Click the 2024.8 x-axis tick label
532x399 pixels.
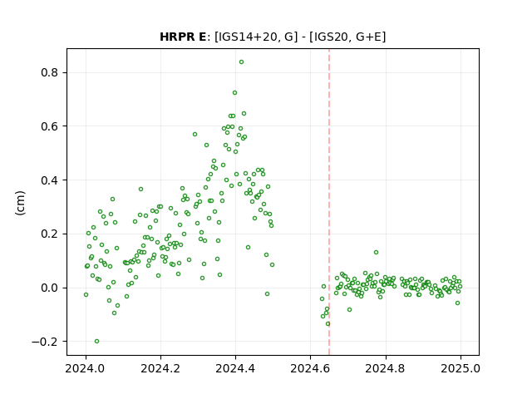[385, 368]
